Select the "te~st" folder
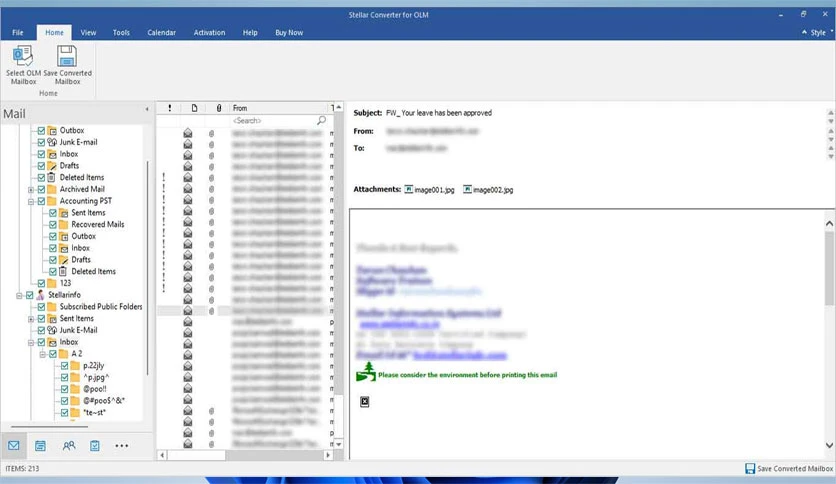 click(x=94, y=412)
